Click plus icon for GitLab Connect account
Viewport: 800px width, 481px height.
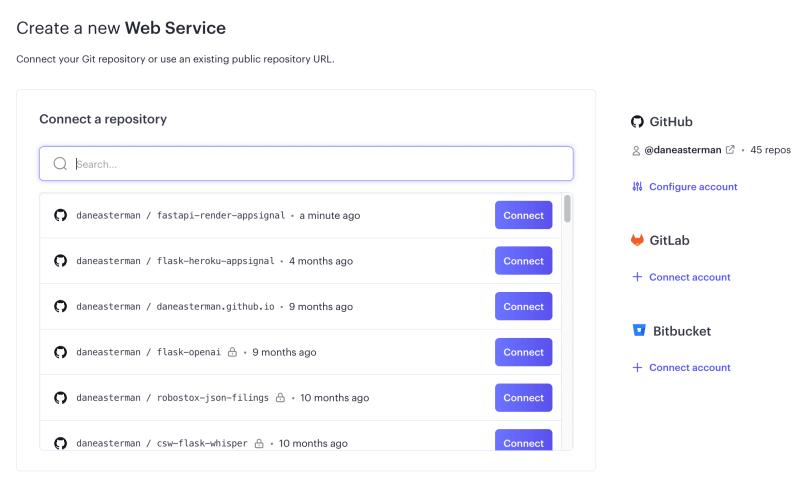pos(637,277)
